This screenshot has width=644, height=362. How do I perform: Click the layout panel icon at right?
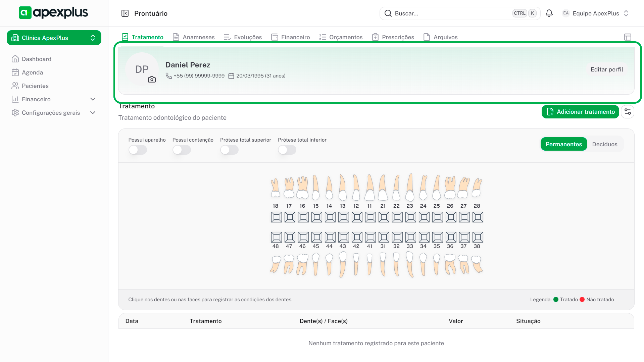[628, 37]
